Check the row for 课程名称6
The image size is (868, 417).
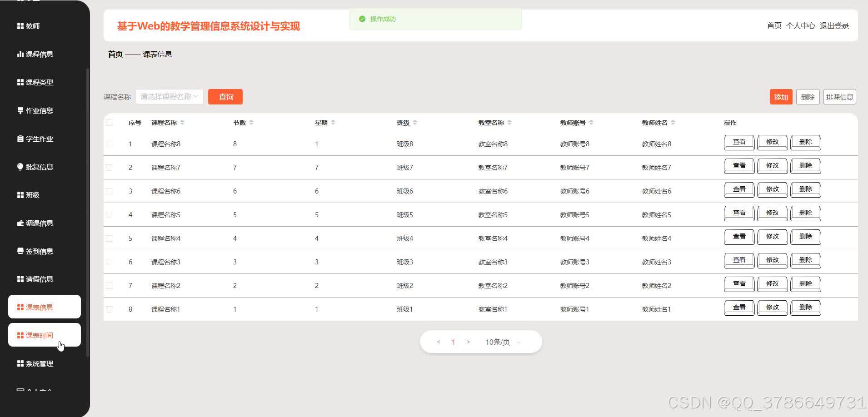point(109,191)
